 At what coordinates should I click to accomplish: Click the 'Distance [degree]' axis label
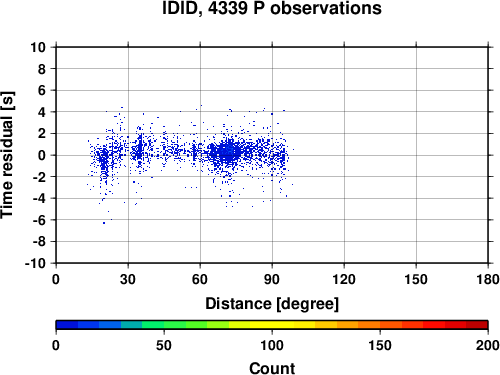point(272,304)
